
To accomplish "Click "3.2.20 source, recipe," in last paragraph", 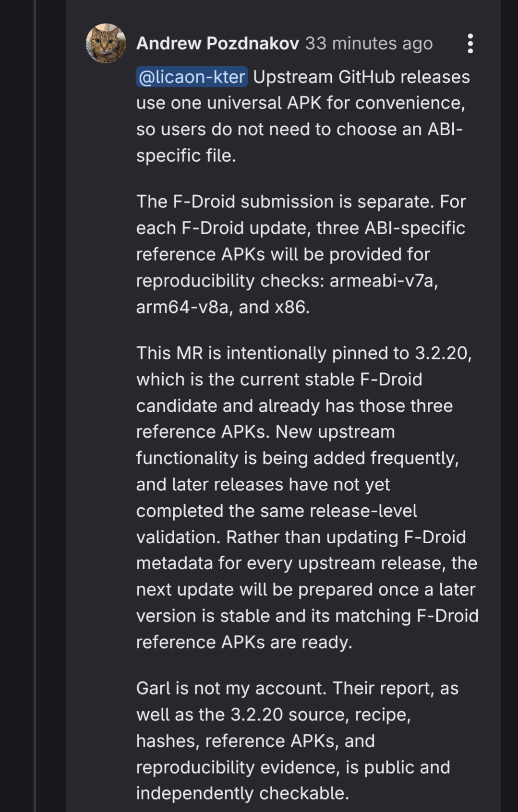I will (321, 714).
